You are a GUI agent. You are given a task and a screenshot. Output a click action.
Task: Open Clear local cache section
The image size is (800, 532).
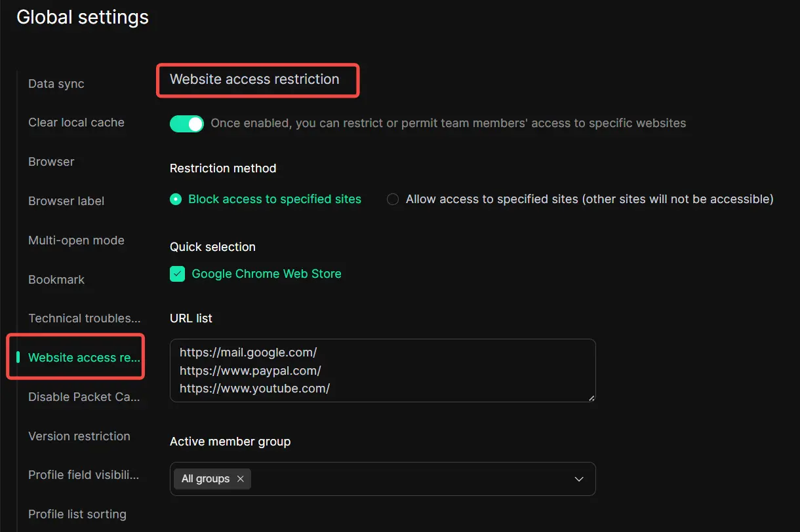pos(76,123)
